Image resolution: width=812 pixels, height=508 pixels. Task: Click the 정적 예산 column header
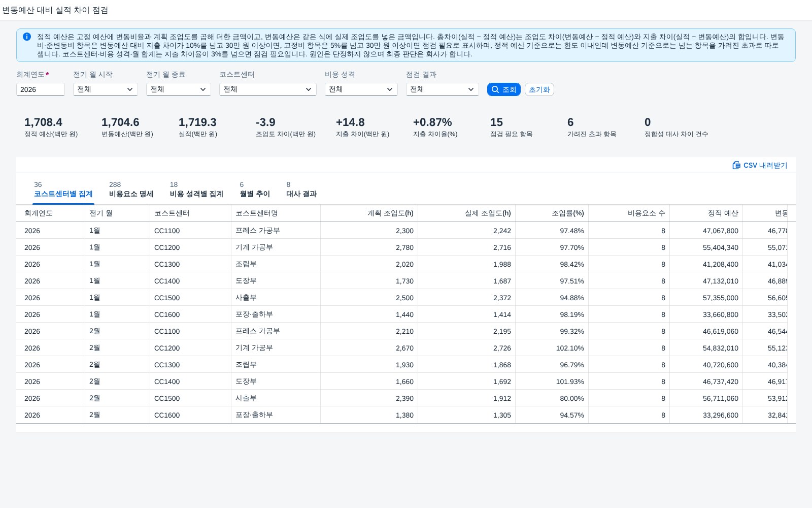pos(706,213)
